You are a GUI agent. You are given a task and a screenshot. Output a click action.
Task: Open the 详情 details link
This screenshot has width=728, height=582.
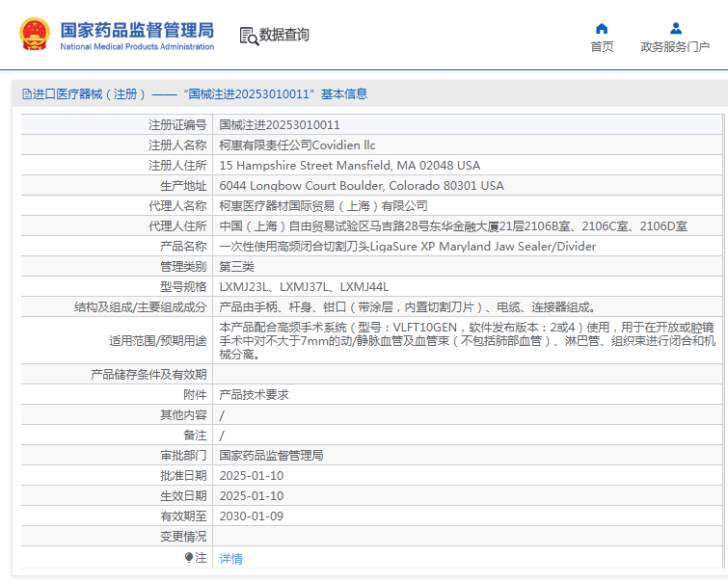coord(230,559)
